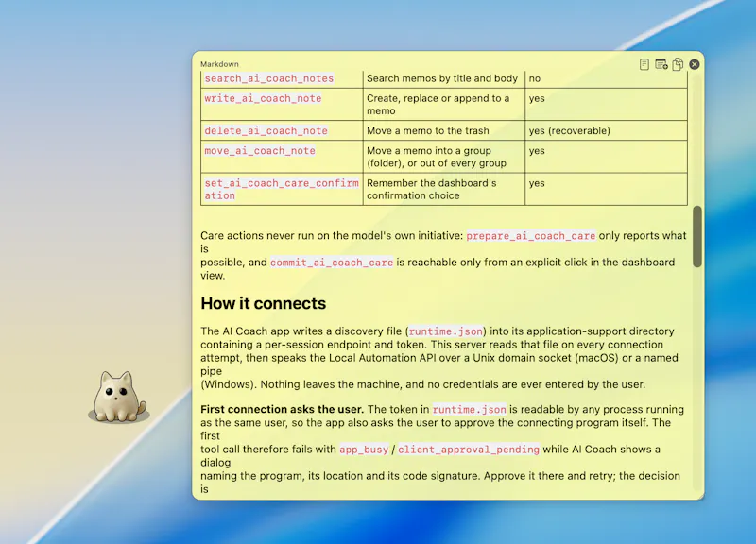Viewport: 756px width, 544px height.
Task: Click the "How it connects" heading
Action: tap(264, 303)
